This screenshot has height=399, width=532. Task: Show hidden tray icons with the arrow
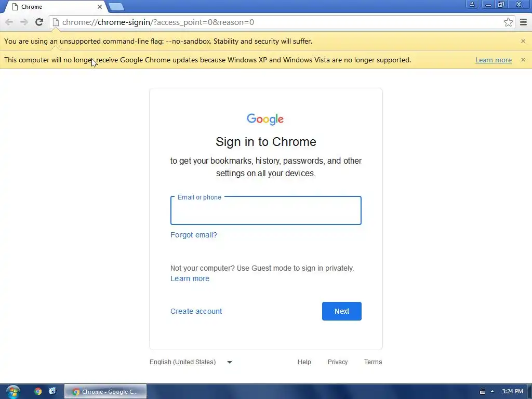[x=492, y=392]
